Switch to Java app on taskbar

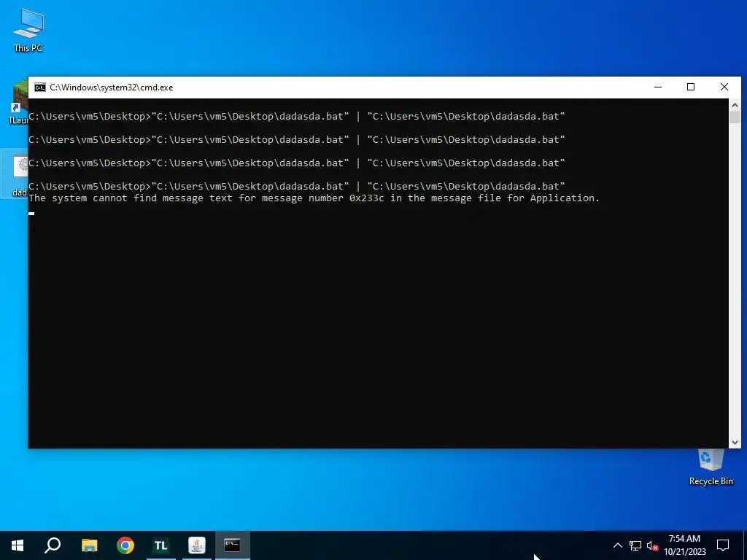[197, 545]
